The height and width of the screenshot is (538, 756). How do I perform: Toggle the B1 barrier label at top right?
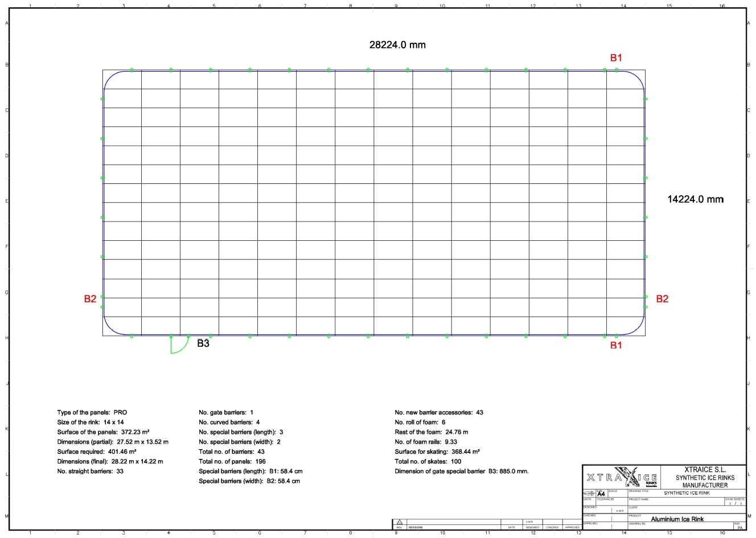[x=617, y=57]
